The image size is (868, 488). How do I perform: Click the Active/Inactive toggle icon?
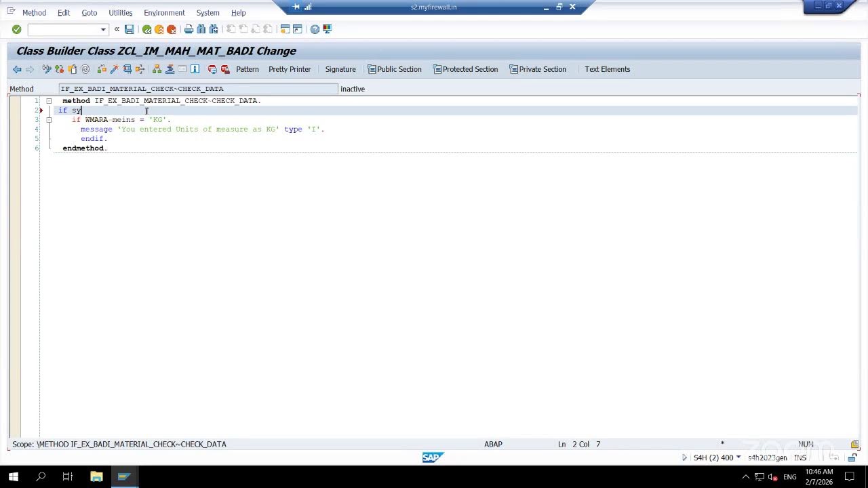click(x=60, y=69)
